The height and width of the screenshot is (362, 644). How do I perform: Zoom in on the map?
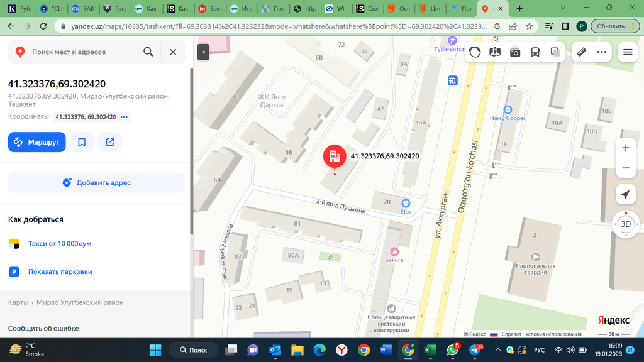(625, 148)
